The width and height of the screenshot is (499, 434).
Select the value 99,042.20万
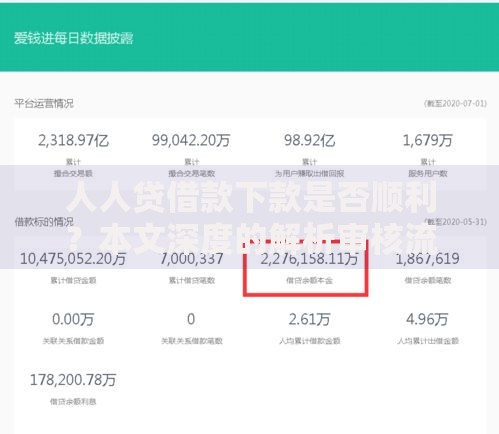click(191, 140)
